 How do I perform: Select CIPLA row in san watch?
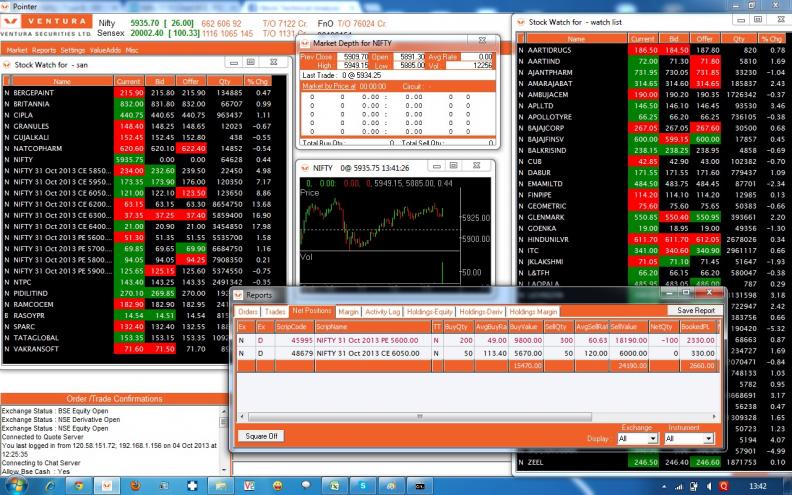138,115
